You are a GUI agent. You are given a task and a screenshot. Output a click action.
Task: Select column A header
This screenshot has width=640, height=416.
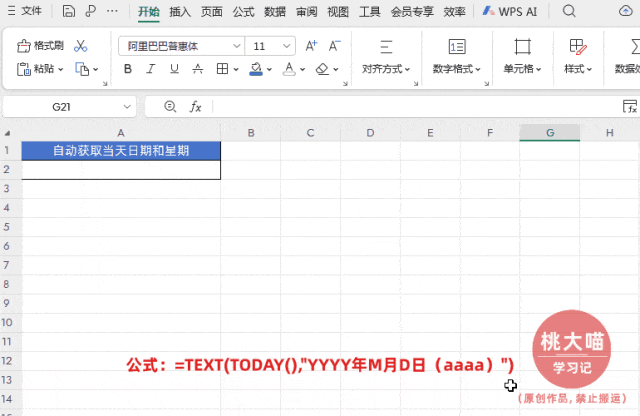[121, 133]
